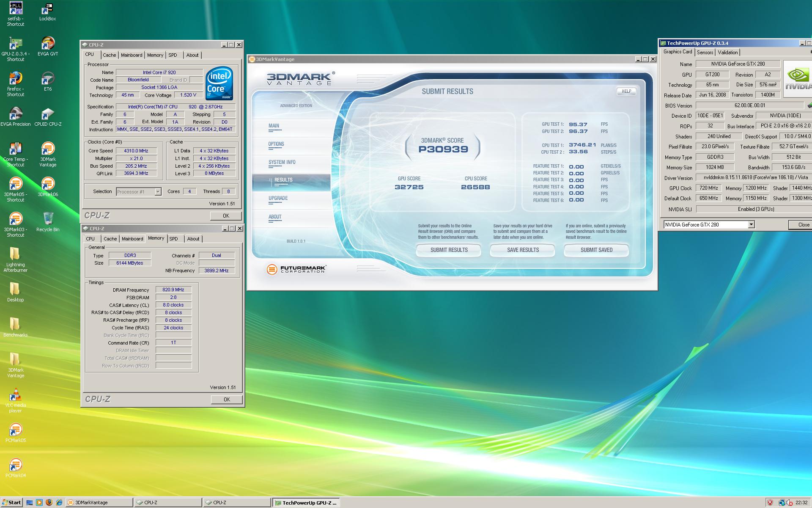Screen dimensions: 812x508
Task: Open OPTIONS in 3DMark Vantage sidebar
Action: tap(276, 144)
